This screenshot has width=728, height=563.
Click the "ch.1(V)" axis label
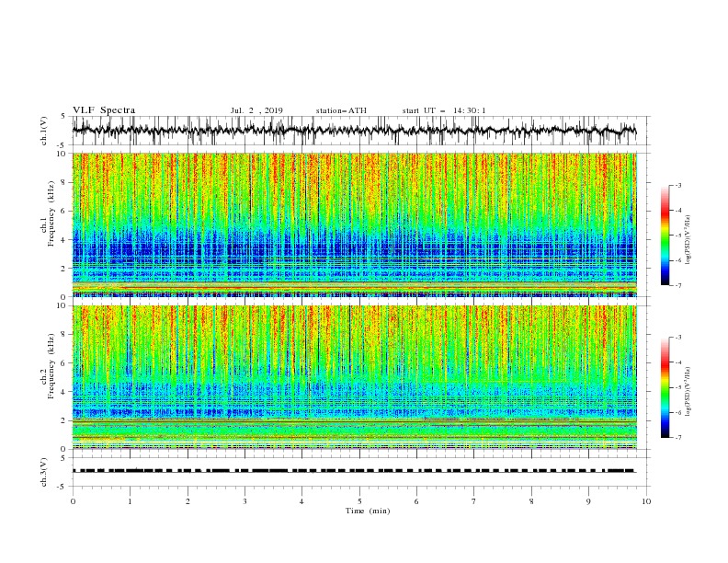point(44,131)
